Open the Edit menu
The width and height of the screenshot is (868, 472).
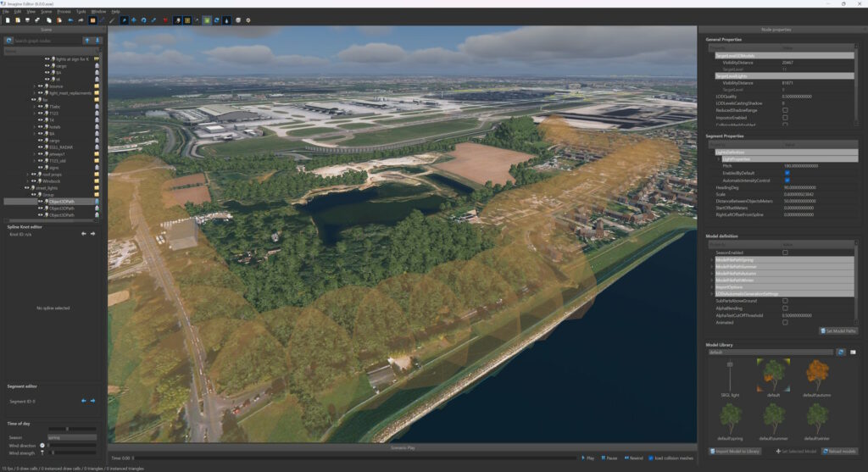point(18,12)
